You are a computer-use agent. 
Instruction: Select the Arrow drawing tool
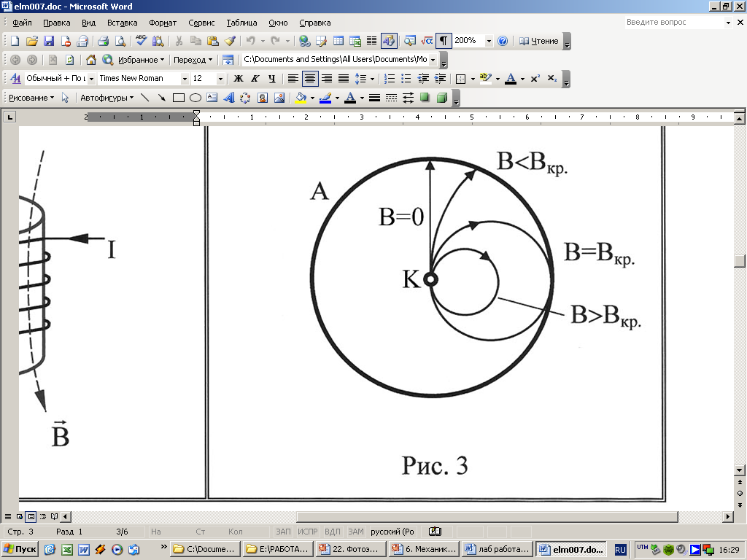point(162,98)
